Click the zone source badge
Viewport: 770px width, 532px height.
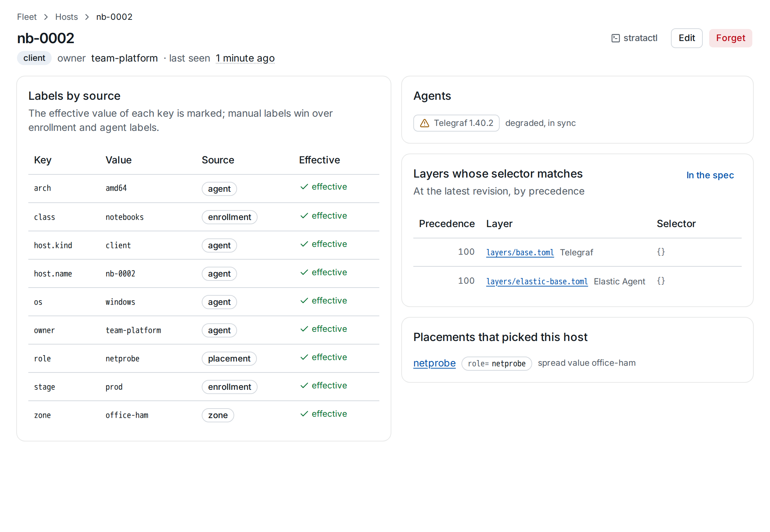tap(218, 415)
